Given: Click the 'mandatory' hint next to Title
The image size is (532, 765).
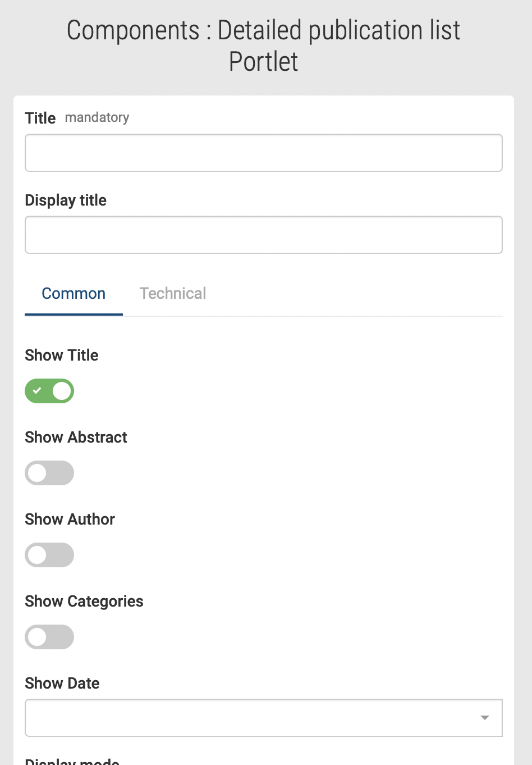Looking at the screenshot, I should click(x=97, y=117).
